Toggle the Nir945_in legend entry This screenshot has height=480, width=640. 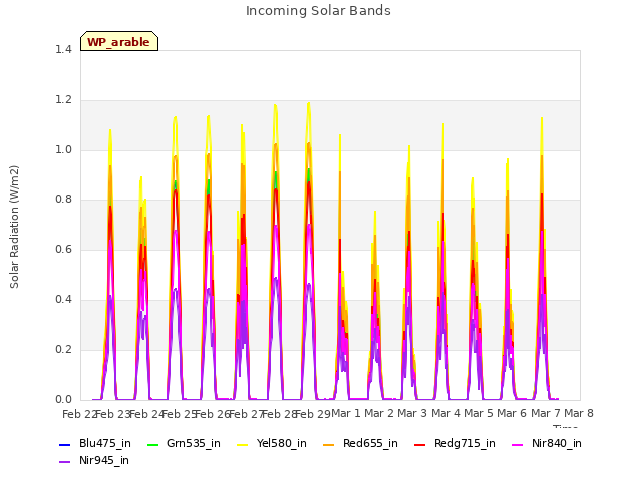[x=94, y=460]
